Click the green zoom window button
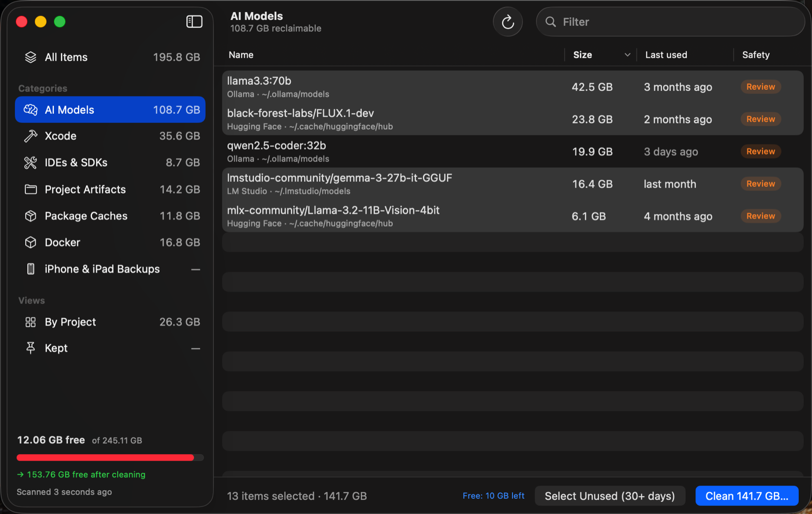 coord(60,21)
